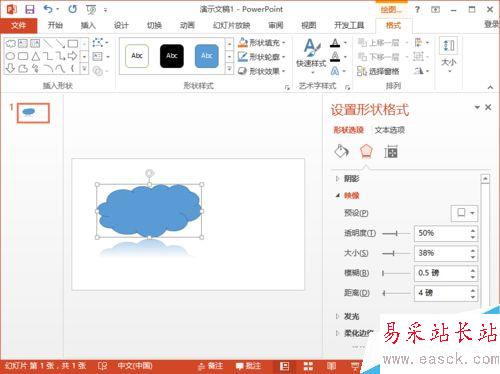Adjust the 透明度 transparency slider
This screenshot has width=500, height=374.
pos(396,233)
